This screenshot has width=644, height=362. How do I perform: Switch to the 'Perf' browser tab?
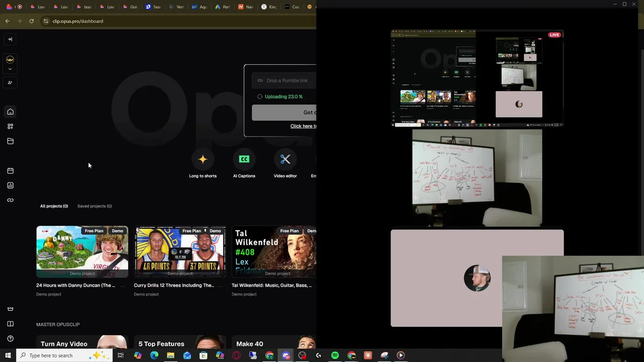(x=222, y=7)
